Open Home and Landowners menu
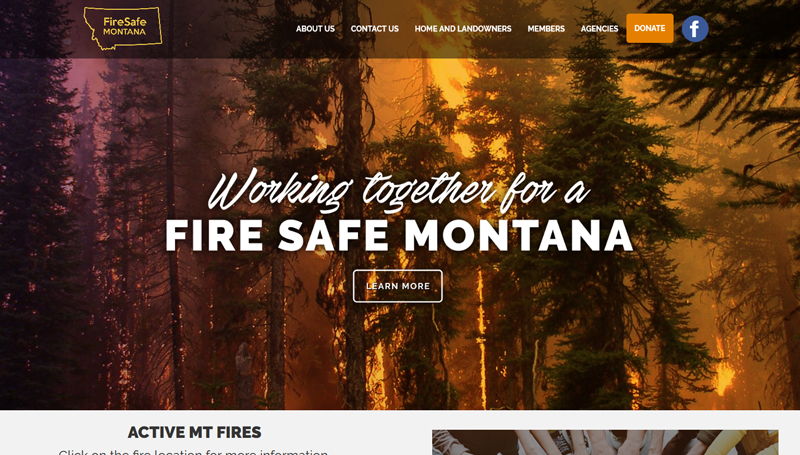The image size is (800, 455). [x=463, y=29]
